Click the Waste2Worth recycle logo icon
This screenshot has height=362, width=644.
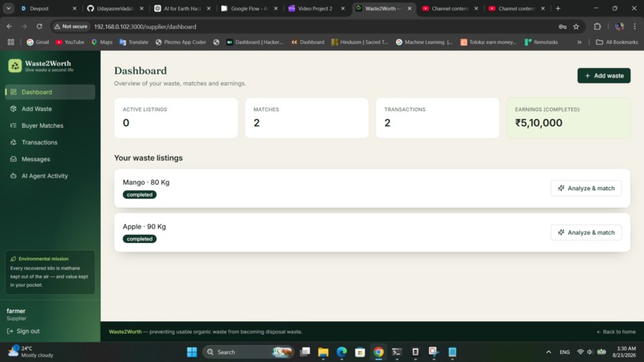(15, 66)
